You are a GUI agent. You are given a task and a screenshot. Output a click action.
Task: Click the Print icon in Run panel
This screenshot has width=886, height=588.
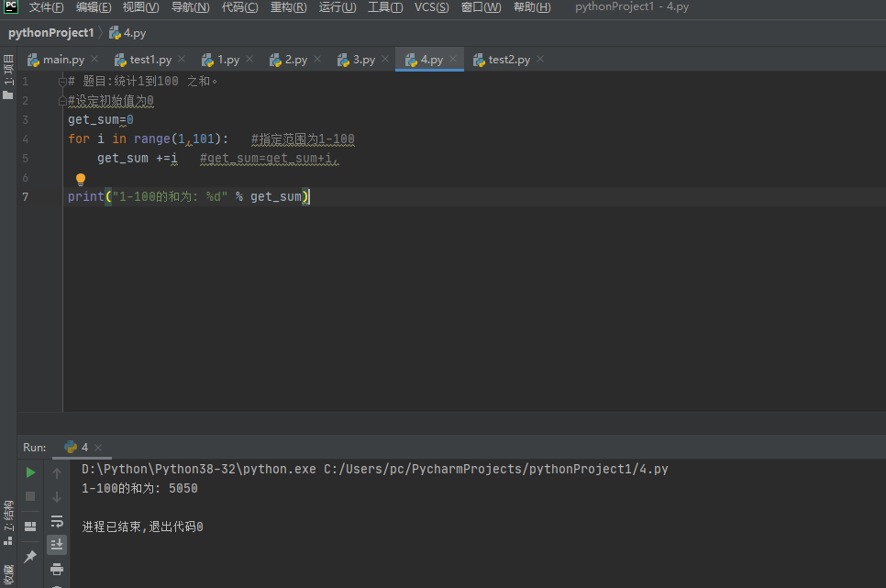coord(57,569)
